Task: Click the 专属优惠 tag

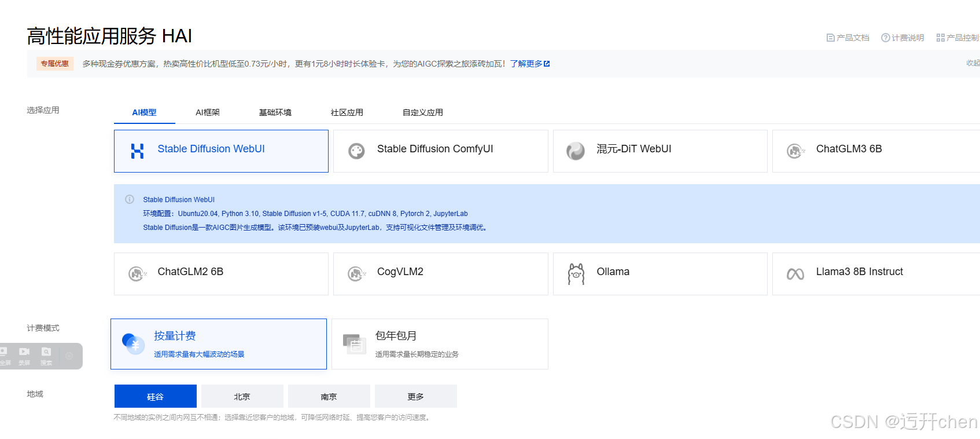Action: [x=54, y=64]
